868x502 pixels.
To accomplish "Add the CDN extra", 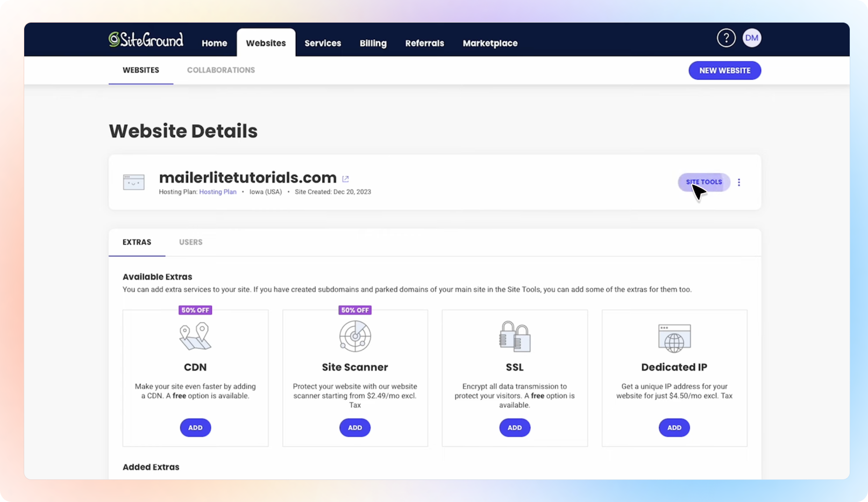I will (195, 428).
